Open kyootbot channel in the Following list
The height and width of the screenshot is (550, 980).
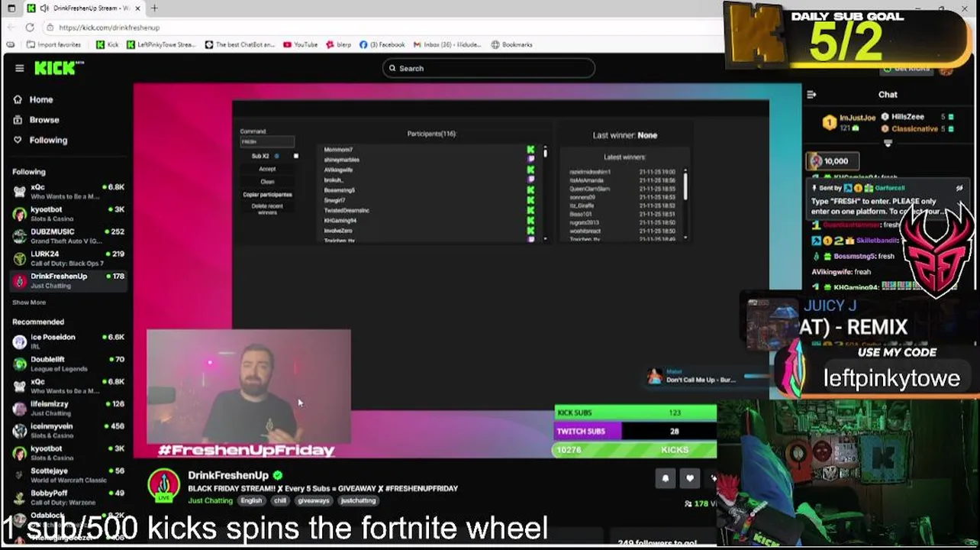pyautogui.click(x=69, y=214)
